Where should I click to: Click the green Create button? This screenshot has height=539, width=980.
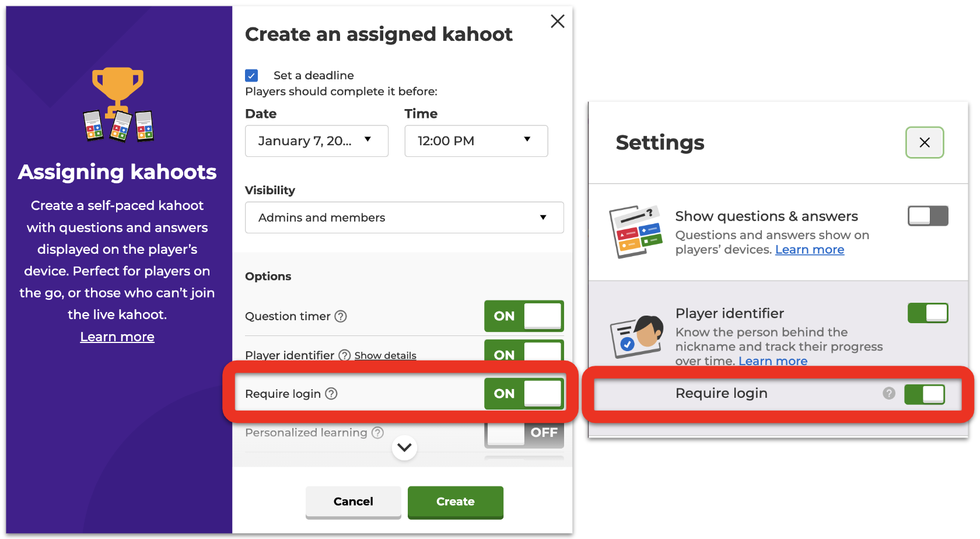tap(455, 502)
